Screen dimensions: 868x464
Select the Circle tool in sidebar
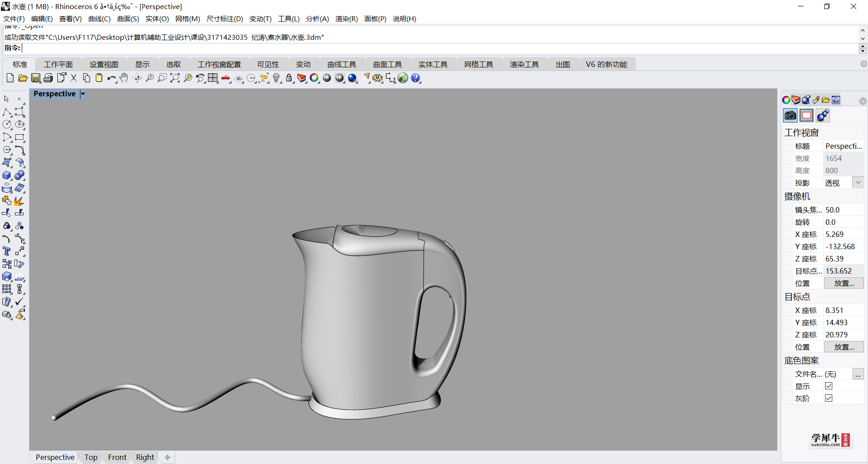[x=7, y=124]
